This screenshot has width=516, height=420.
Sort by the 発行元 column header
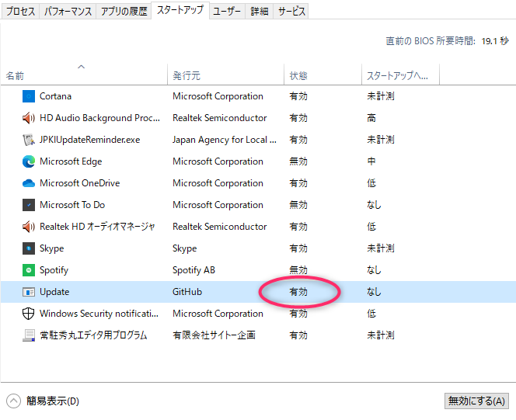225,75
